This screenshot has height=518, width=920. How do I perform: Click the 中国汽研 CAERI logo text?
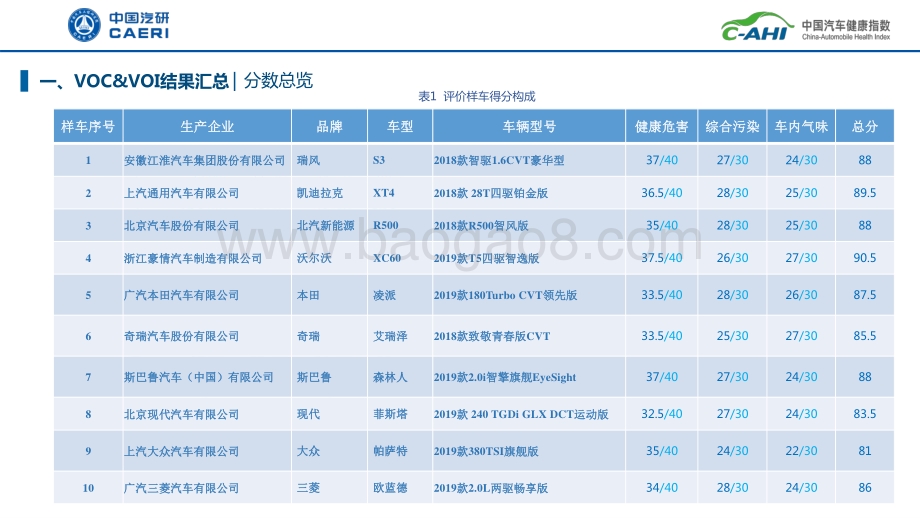tap(139, 25)
